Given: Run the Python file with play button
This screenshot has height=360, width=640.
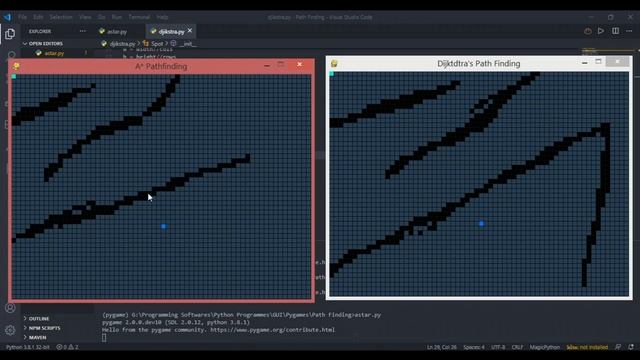Looking at the screenshot, I should pos(601,31).
